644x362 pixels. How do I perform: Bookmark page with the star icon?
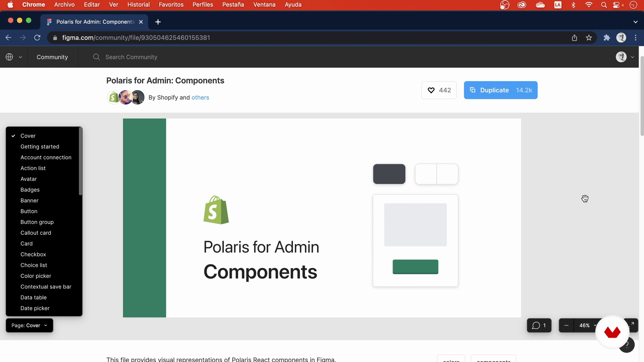pyautogui.click(x=589, y=38)
